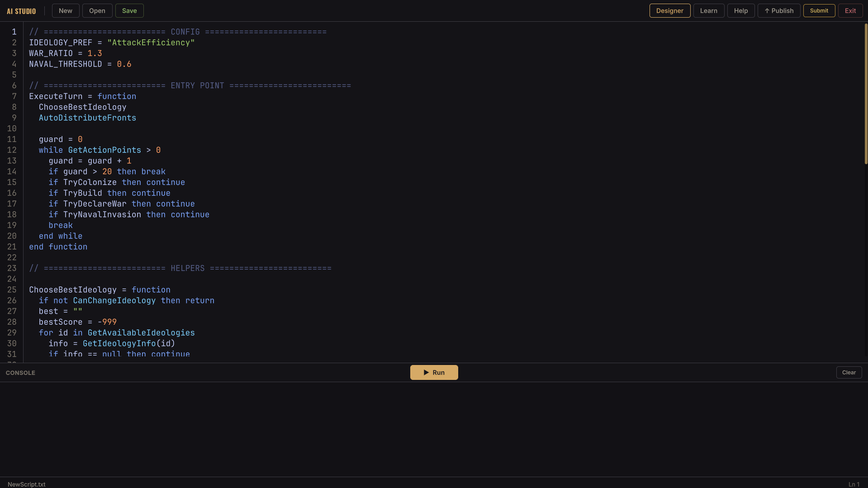Save the current script
868x488 pixels.
(129, 11)
